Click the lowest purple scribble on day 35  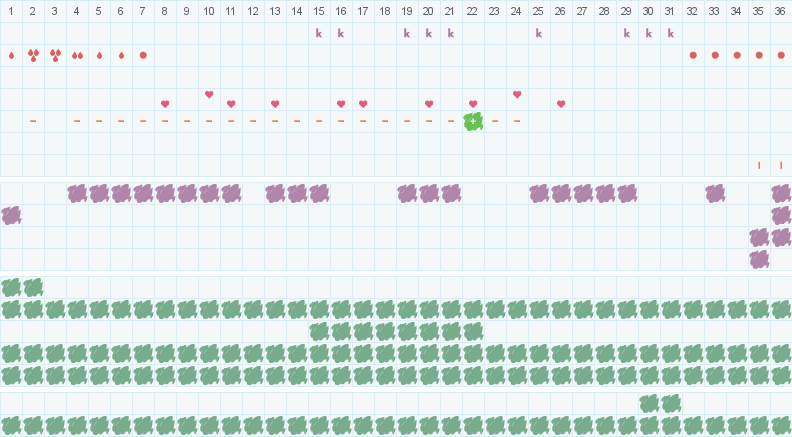pyautogui.click(x=759, y=259)
